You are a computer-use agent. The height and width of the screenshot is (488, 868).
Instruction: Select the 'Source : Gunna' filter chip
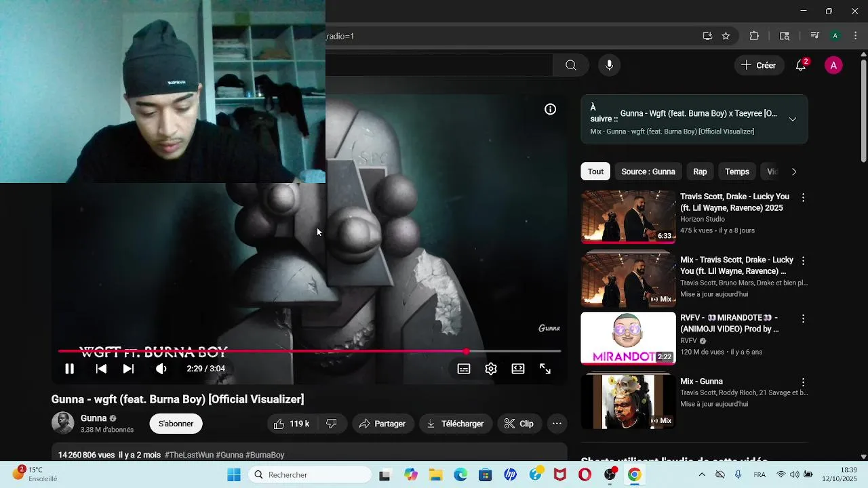(648, 171)
